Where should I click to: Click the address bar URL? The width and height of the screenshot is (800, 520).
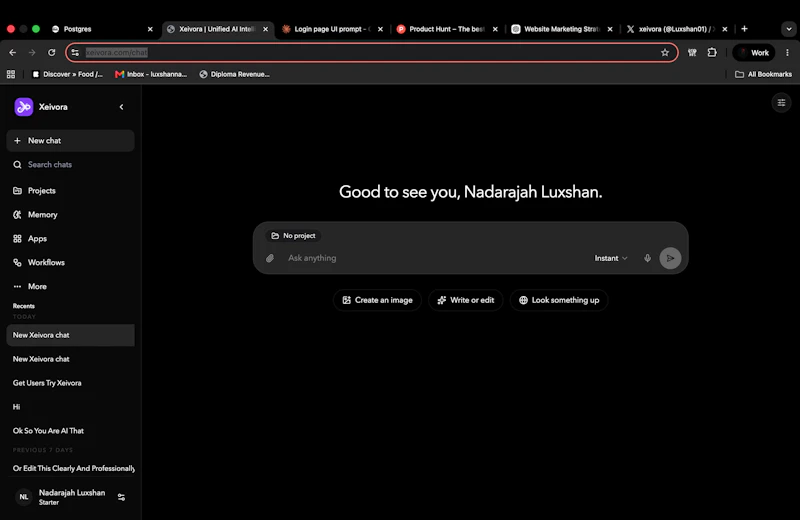[116, 53]
